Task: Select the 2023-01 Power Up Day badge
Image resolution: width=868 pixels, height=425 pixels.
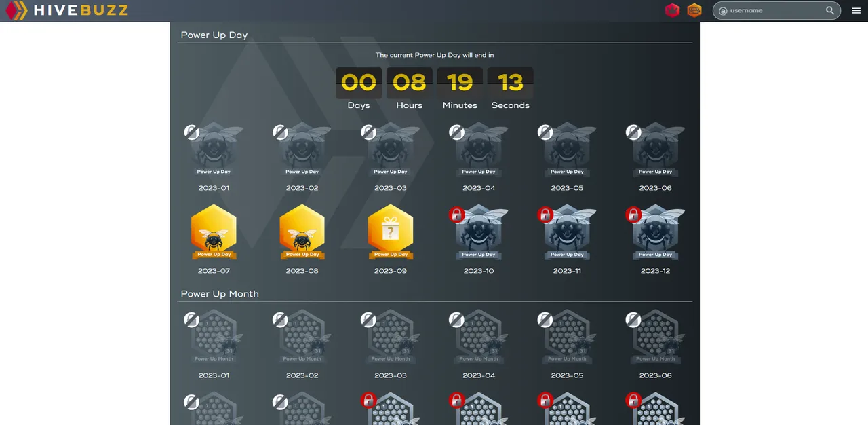Action: pos(214,149)
